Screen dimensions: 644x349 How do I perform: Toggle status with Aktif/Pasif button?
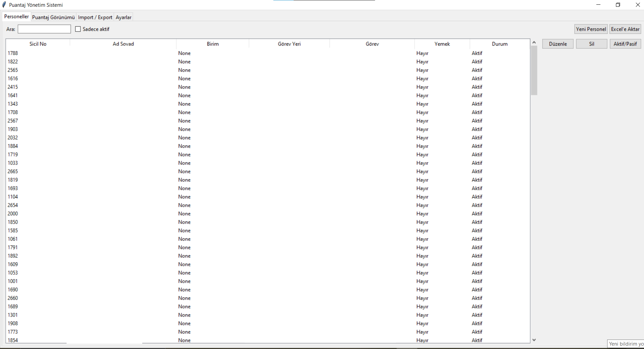coord(625,44)
